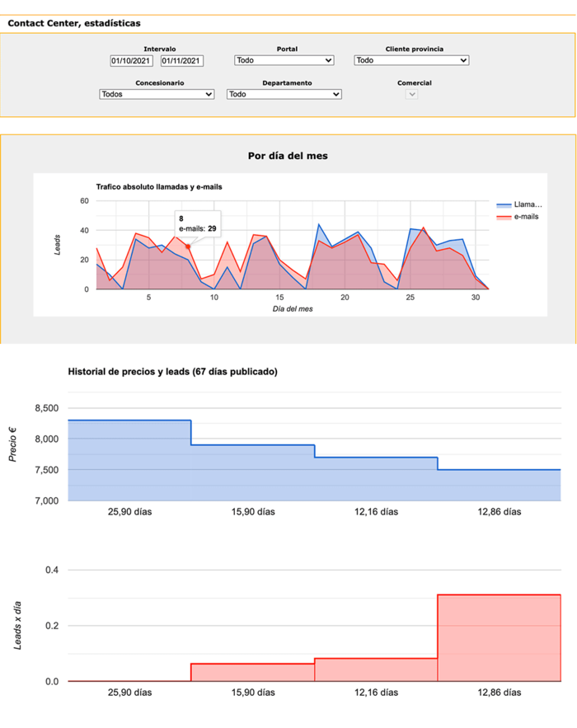Expand the Departamento dropdown
Image resolution: width=577 pixels, height=728 pixels.
tap(284, 94)
